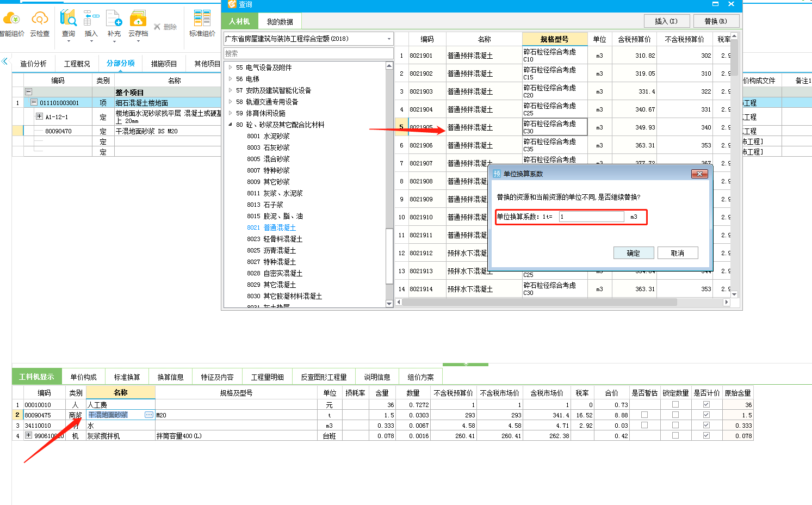This screenshot has width=812, height=505.
Task: Open the 单价构成 bottom tab
Action: [x=83, y=377]
